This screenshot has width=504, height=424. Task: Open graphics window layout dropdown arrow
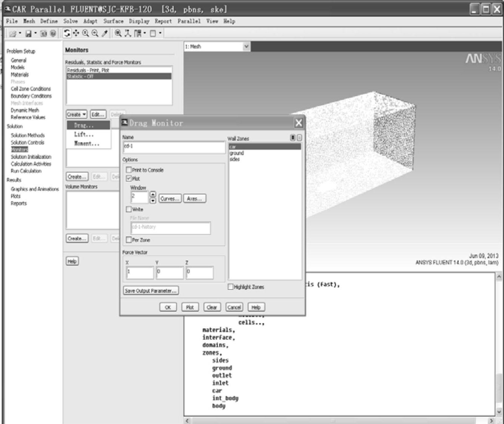[x=160, y=33]
